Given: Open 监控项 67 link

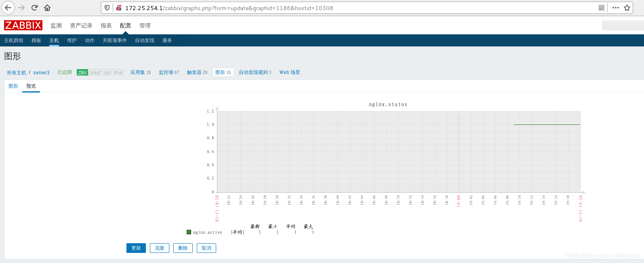Looking at the screenshot, I should [x=169, y=72].
